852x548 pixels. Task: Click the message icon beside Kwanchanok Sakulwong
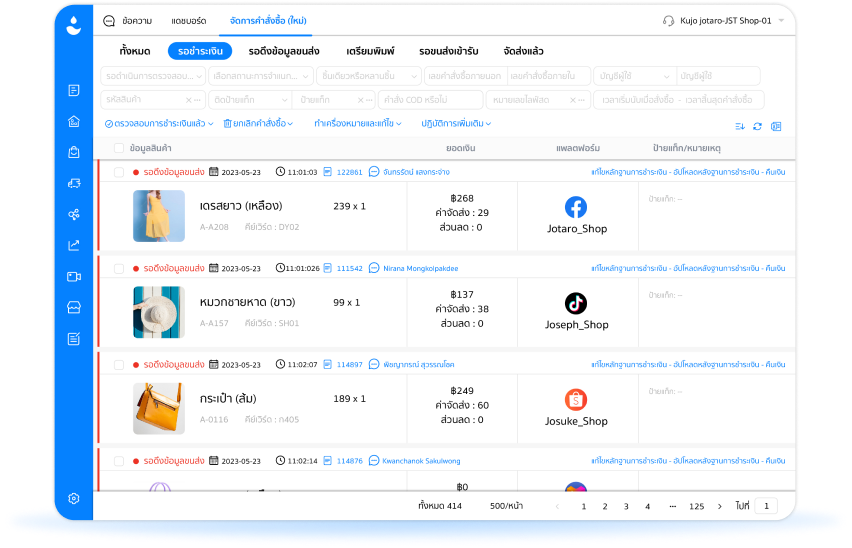[x=374, y=461]
